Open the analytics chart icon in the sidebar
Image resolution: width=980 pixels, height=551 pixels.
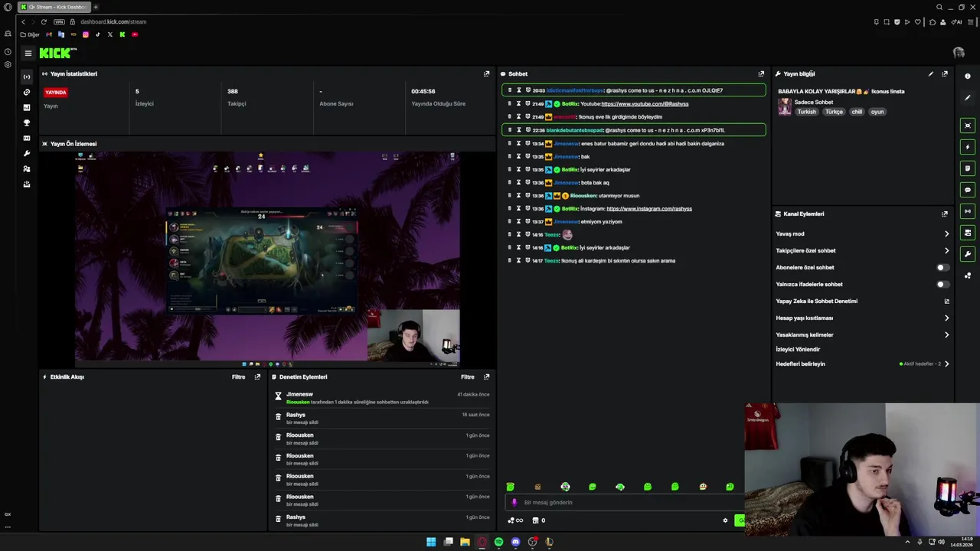(x=27, y=107)
